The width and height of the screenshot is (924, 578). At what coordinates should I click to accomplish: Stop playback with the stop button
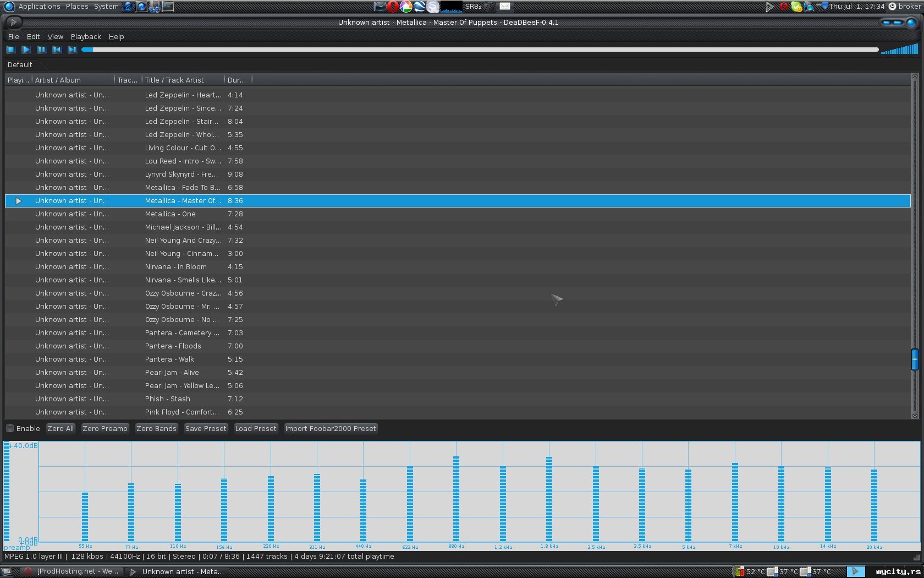click(10, 50)
